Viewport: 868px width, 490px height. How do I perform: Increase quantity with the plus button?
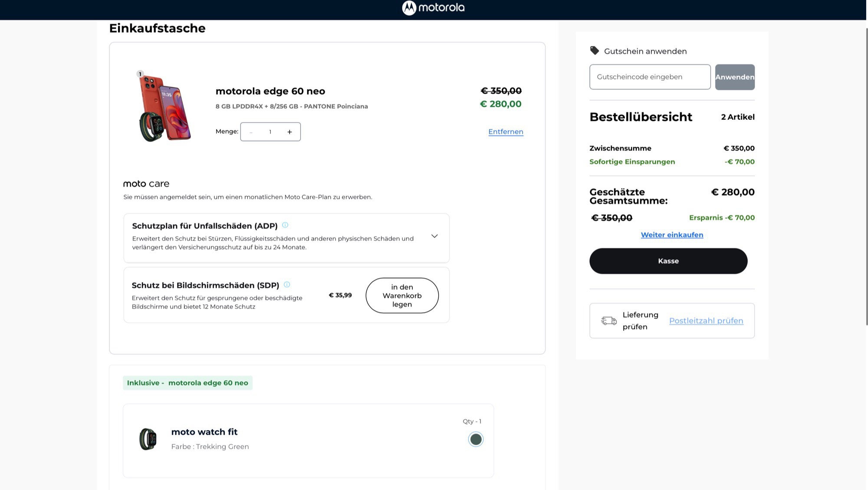289,132
